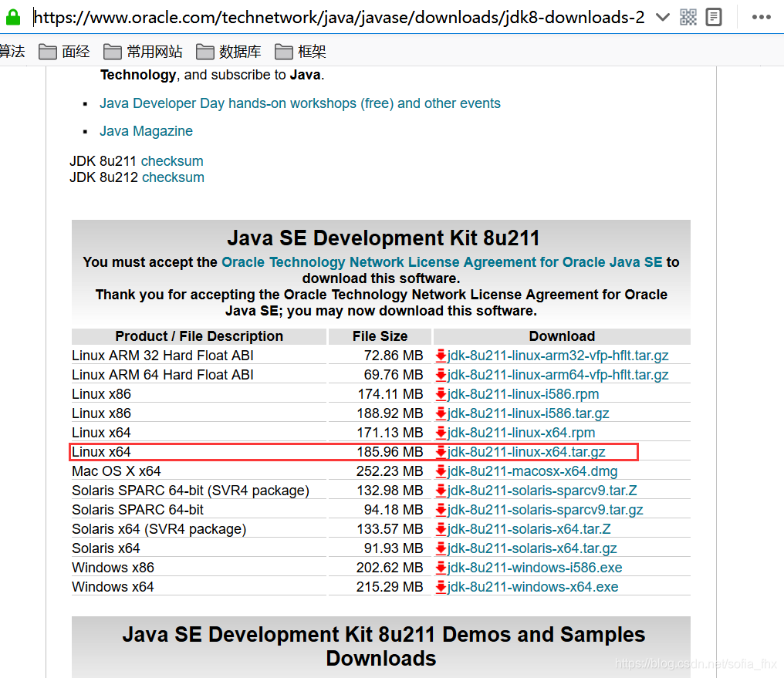Open Oracle Technology Network License Agreement link

442,262
